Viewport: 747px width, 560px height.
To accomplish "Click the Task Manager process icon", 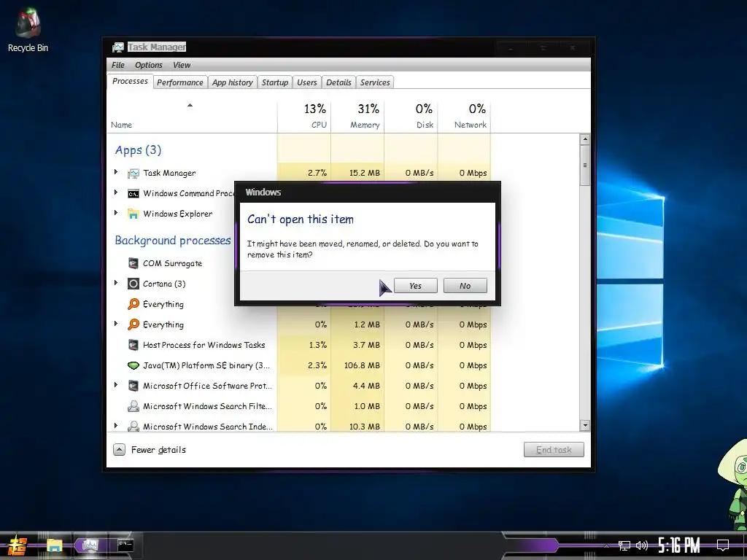I will pyautogui.click(x=133, y=174).
